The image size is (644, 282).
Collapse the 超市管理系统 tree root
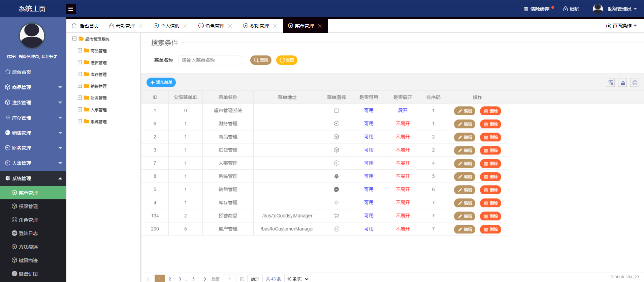tap(74, 39)
